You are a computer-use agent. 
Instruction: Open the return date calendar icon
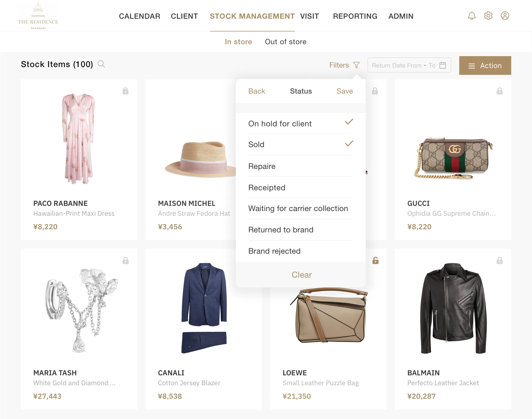click(443, 65)
